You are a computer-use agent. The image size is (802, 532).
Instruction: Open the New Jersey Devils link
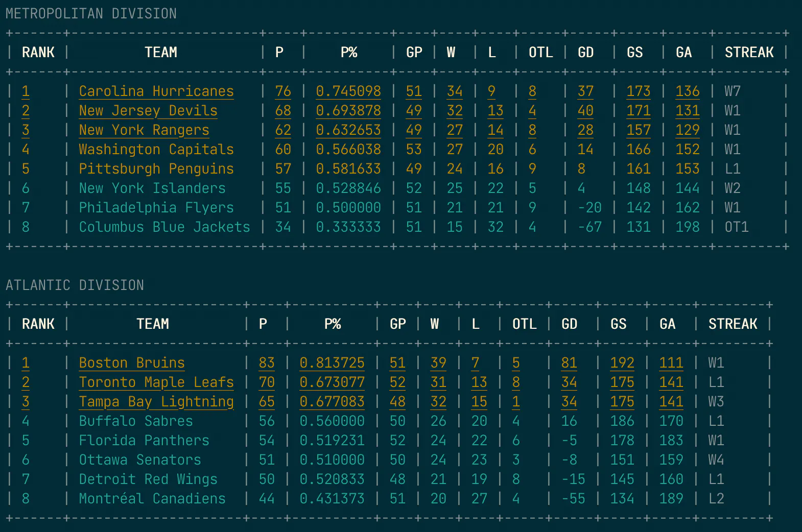(148, 111)
